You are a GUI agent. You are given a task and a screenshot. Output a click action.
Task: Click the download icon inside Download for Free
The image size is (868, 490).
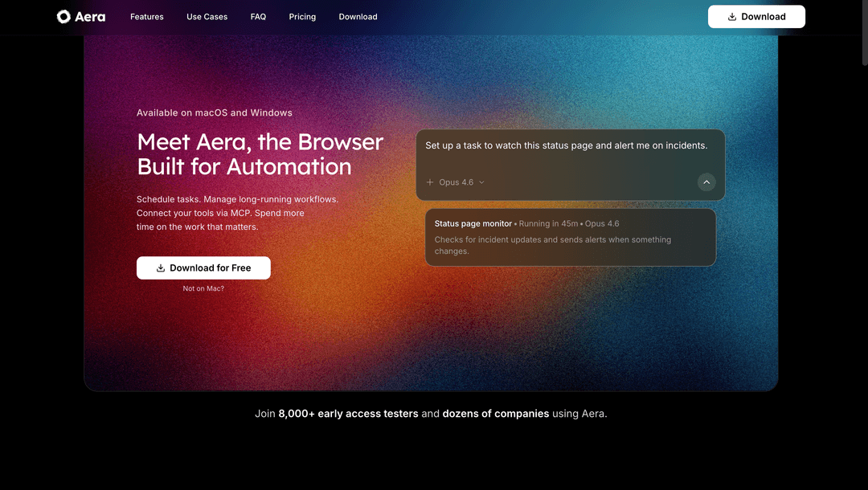(x=160, y=267)
